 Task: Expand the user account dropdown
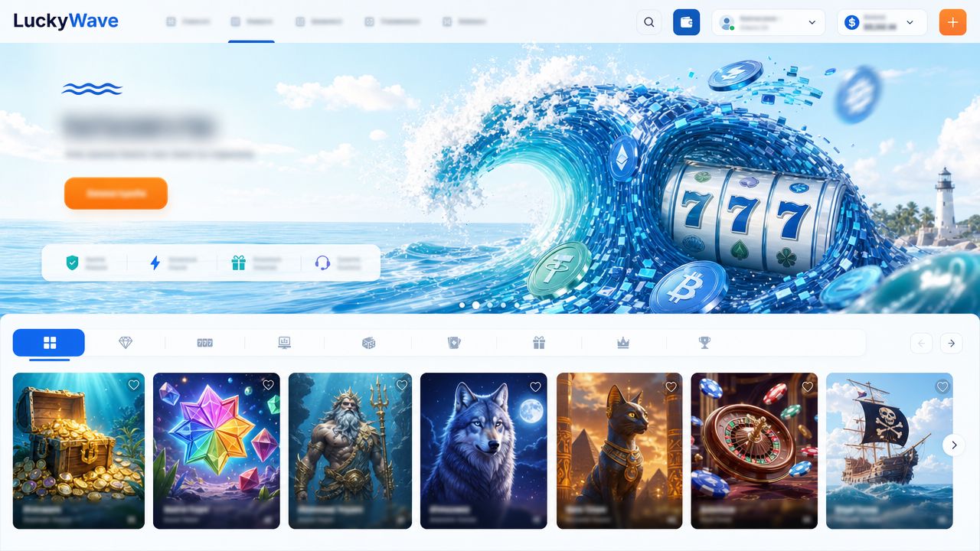[x=769, y=22]
